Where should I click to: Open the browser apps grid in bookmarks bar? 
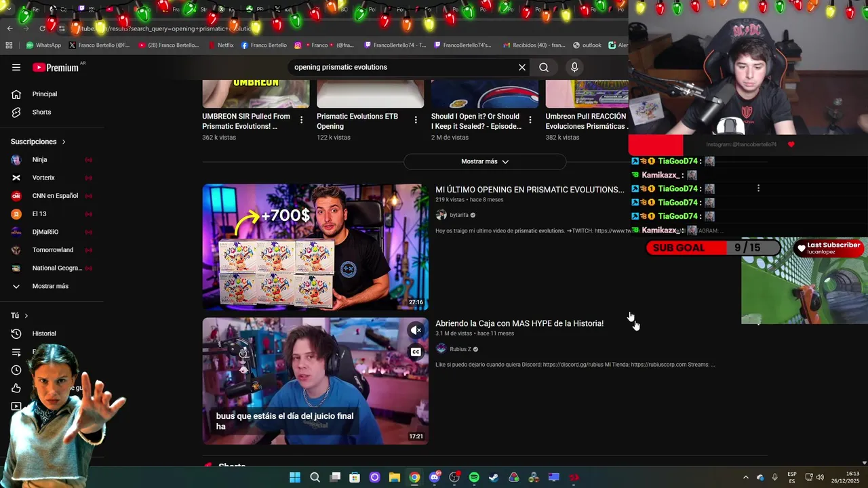point(9,45)
